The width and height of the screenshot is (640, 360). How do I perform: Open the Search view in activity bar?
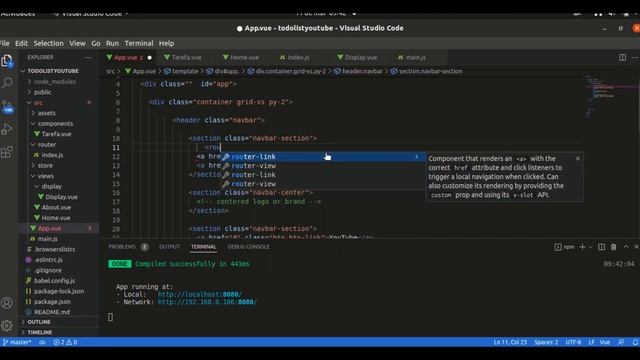click(7, 83)
